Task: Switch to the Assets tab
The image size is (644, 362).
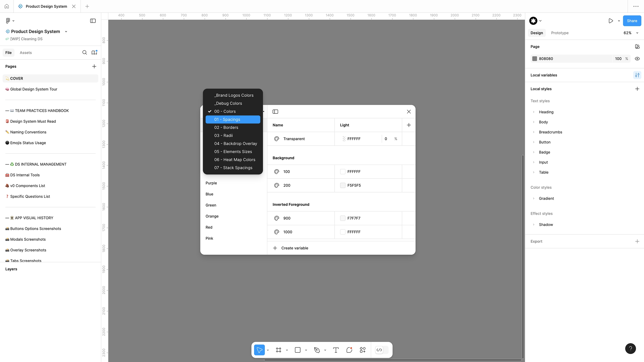Action: pyautogui.click(x=26, y=53)
